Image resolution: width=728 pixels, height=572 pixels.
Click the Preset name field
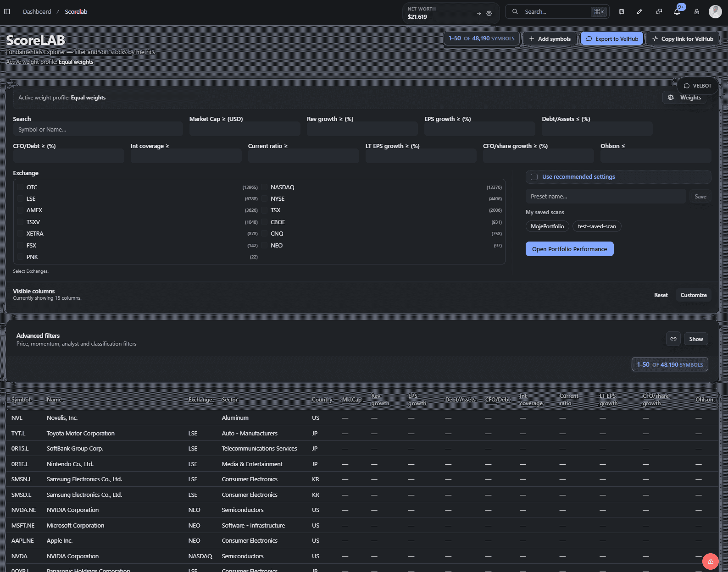coord(606,196)
